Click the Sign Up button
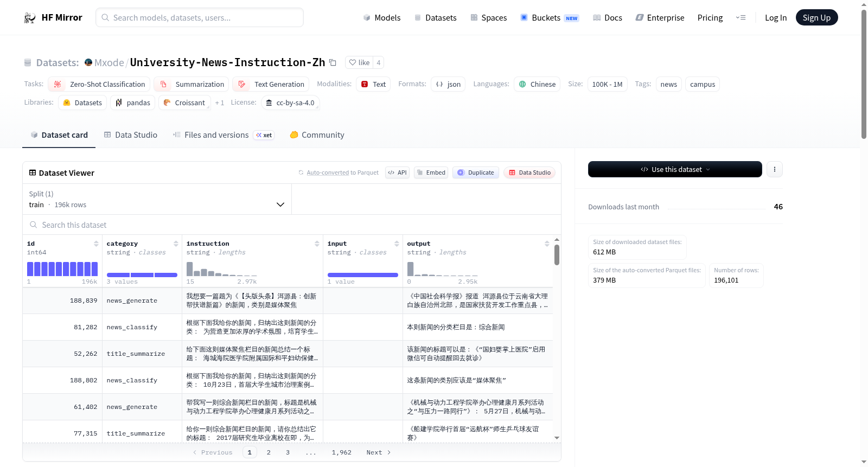 (816, 17)
